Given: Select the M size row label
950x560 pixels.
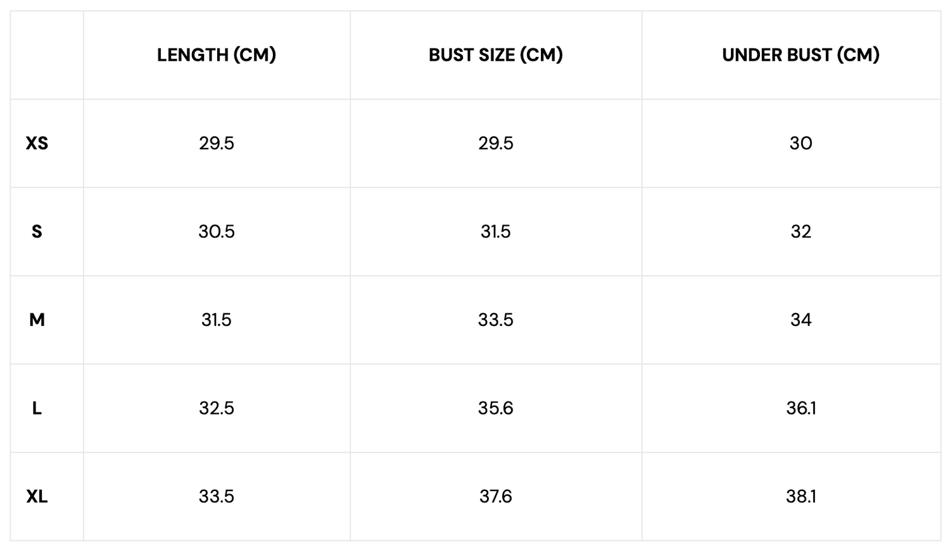Looking at the screenshot, I should [37, 320].
